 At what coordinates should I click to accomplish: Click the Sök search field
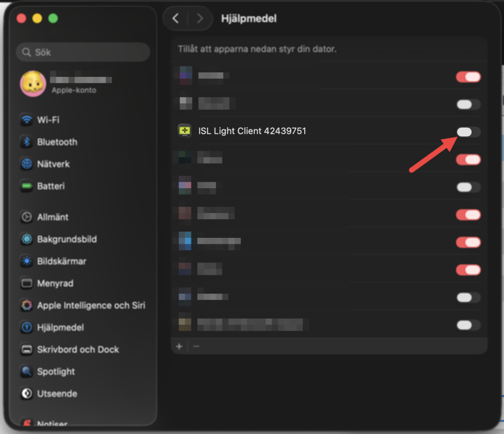(83, 52)
